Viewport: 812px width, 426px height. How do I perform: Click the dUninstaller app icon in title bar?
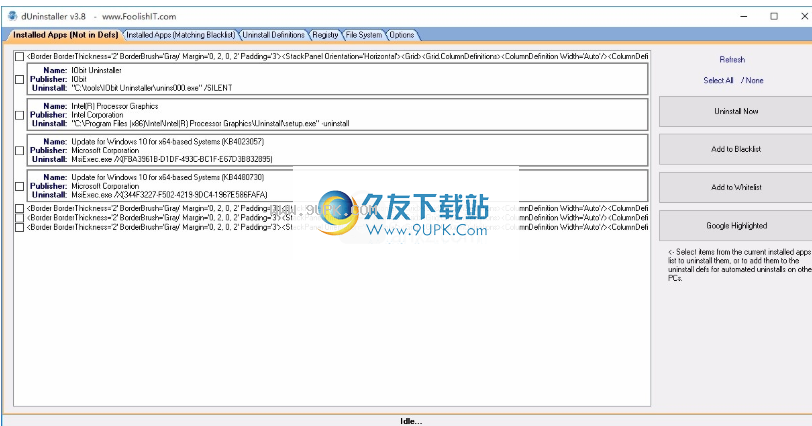coord(12,16)
